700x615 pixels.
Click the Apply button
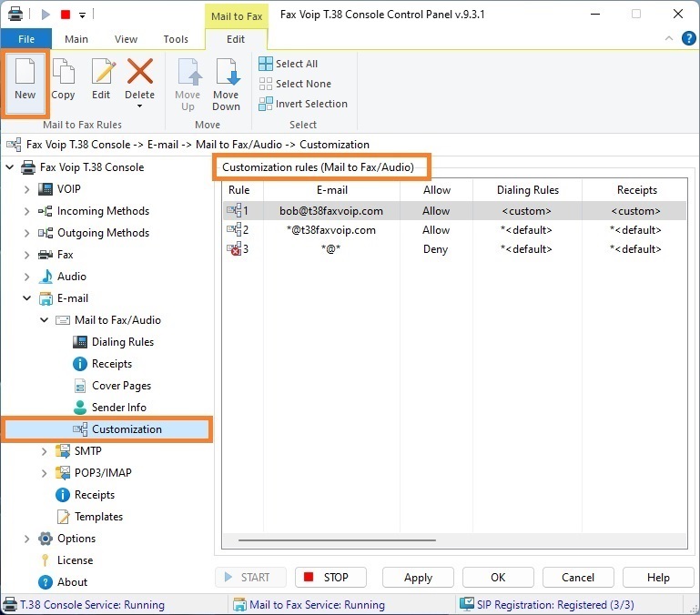click(419, 578)
